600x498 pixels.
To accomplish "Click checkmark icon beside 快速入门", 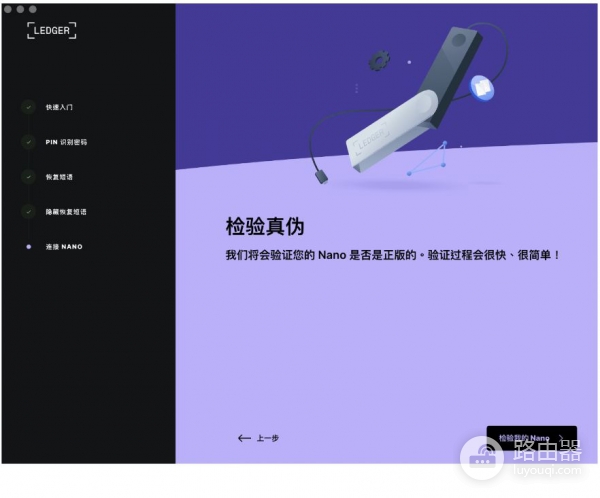I will click(x=29, y=107).
